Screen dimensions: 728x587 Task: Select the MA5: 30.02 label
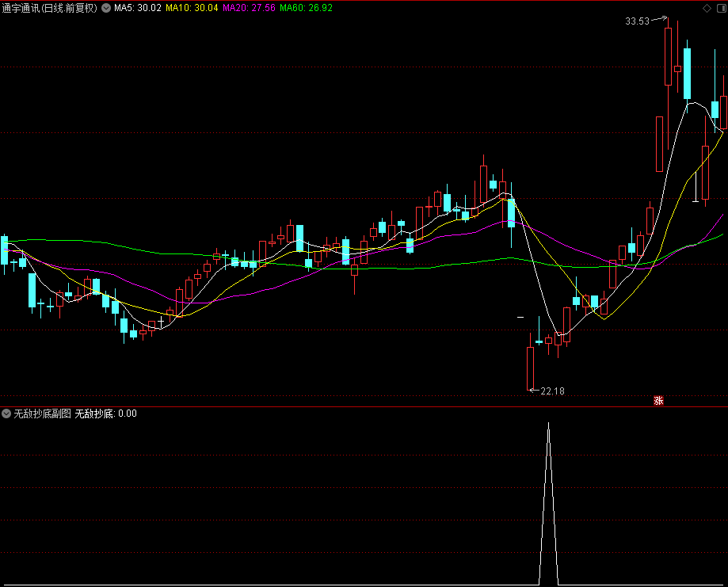(138, 8)
